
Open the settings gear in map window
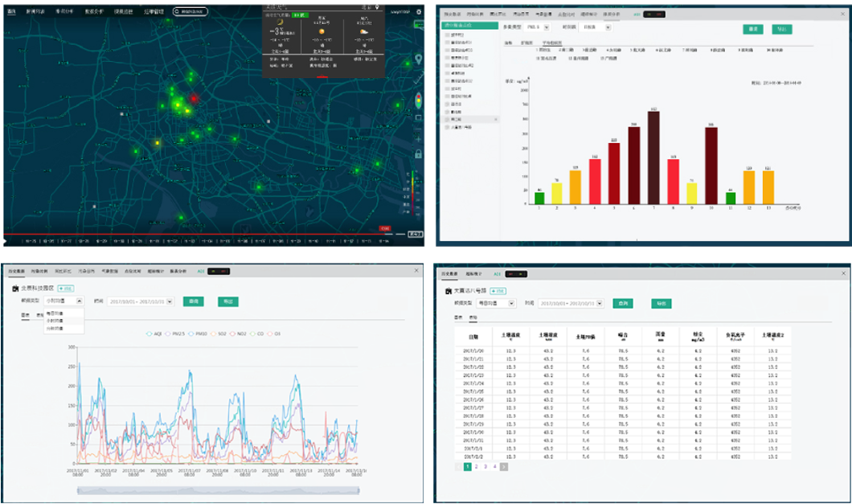[x=419, y=12]
